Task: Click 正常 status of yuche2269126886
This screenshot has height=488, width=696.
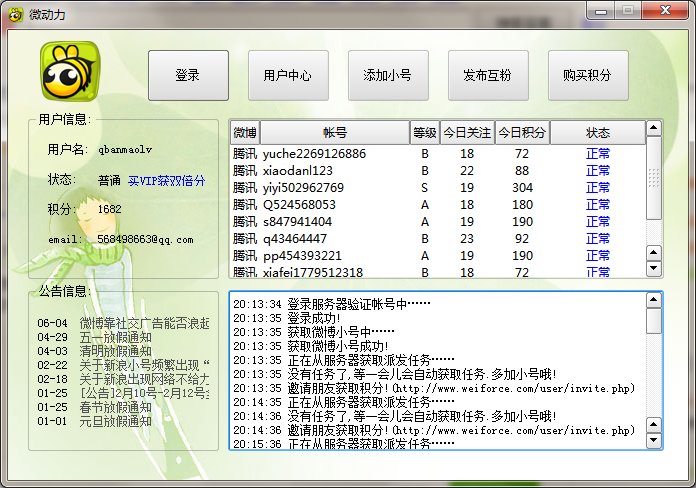Action: pos(598,154)
